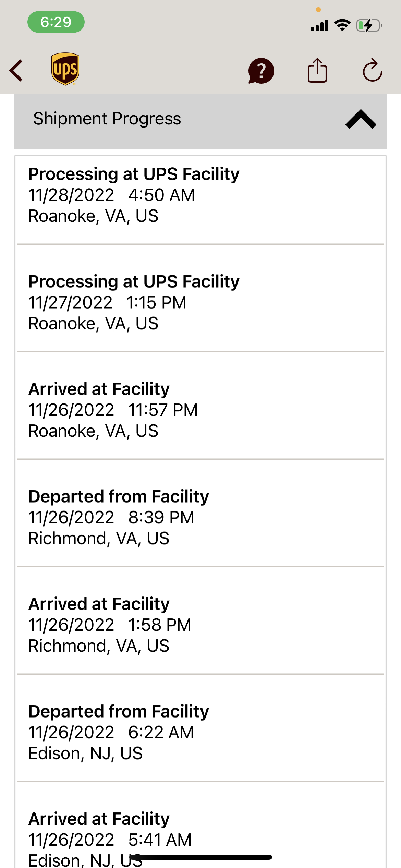Tap the share icon
This screenshot has width=401, height=868.
tap(317, 70)
